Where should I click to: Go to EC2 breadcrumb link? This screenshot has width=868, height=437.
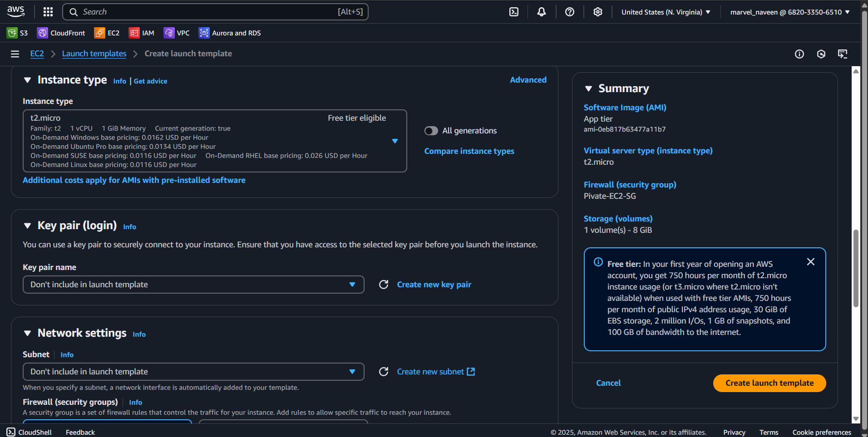(37, 54)
